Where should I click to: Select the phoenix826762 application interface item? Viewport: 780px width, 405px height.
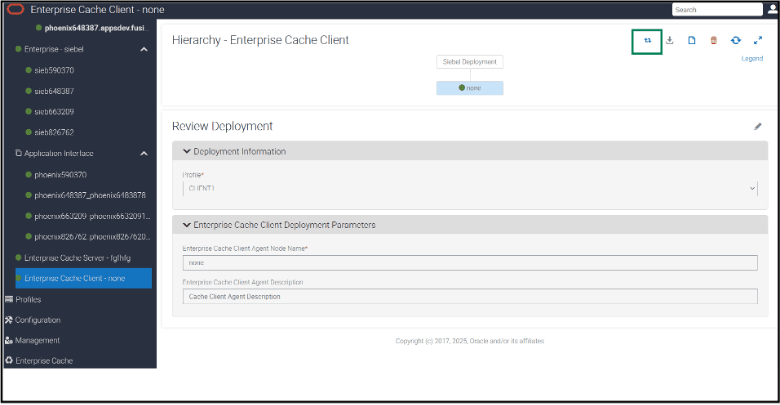click(92, 237)
